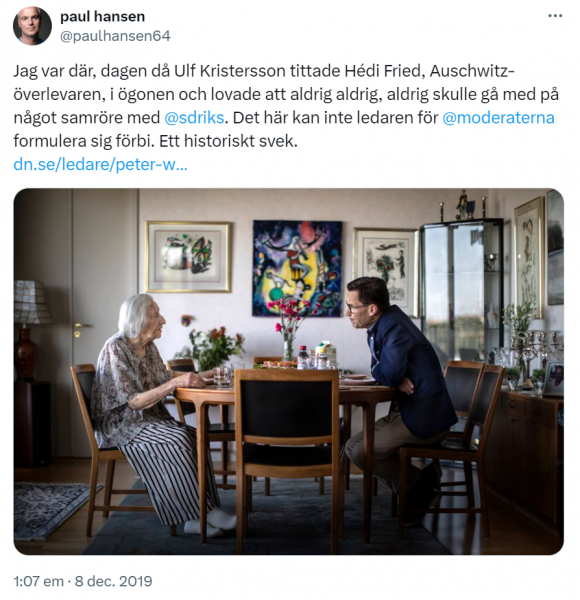Click the tweet text starting 'Jag var där'
The height and width of the screenshot is (600, 580).
[x=286, y=106]
